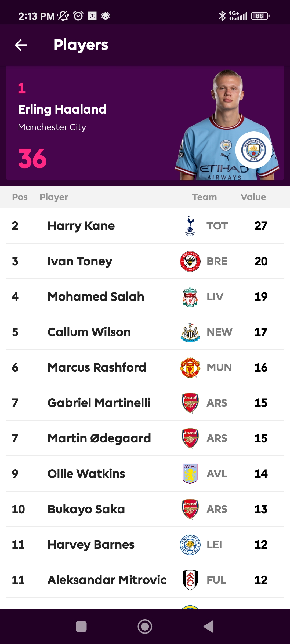Tap the Value column header
The image size is (290, 644).
253,197
